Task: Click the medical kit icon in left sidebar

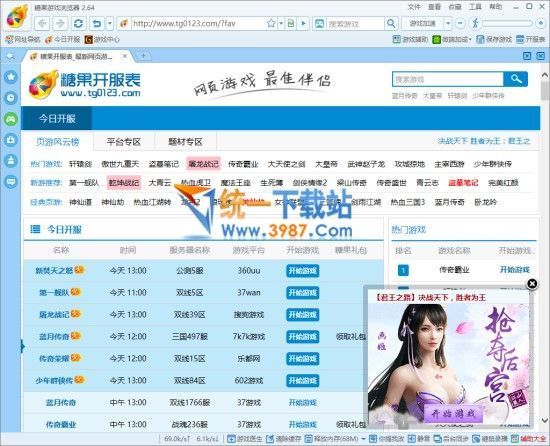Action: 11,140
